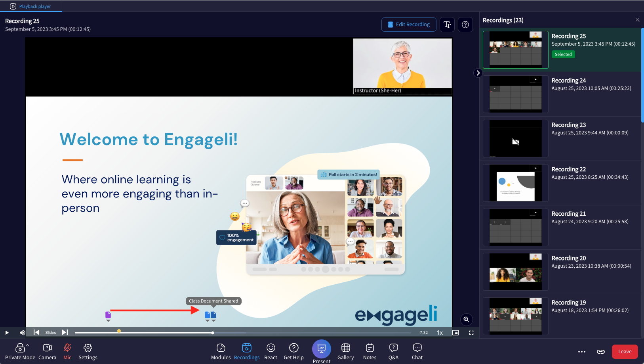This screenshot has height=364, width=644.
Task: Unmute the Mic
Action: point(67,352)
